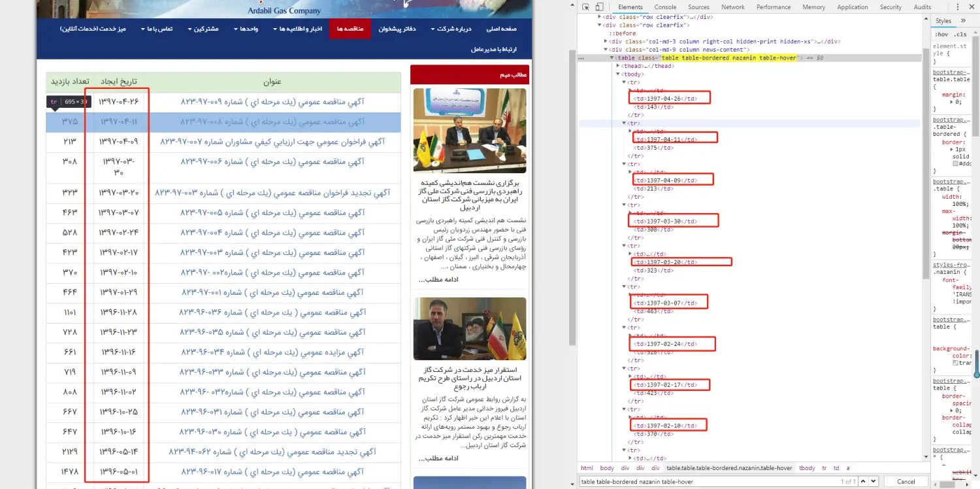980x489 pixels.
Task: Expand the border property in .table-bordered rule
Action: [x=951, y=150]
